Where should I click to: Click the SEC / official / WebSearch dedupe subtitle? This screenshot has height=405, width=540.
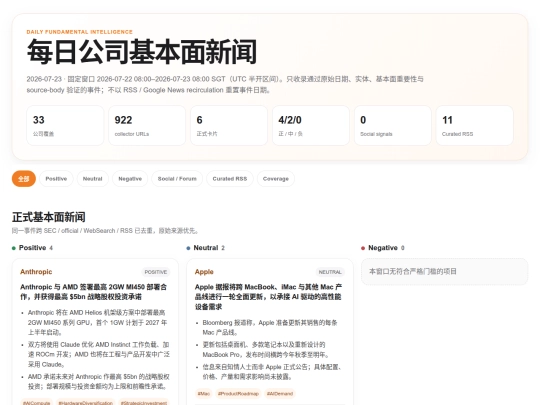coord(105,230)
